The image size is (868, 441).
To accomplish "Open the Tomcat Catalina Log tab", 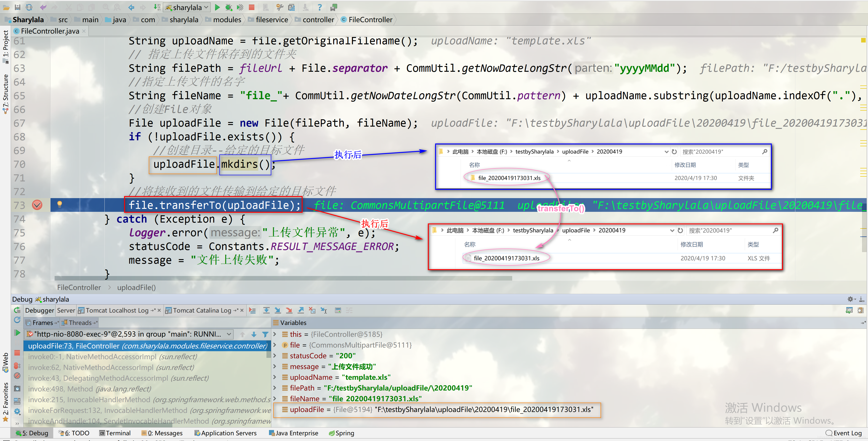I will tap(202, 310).
